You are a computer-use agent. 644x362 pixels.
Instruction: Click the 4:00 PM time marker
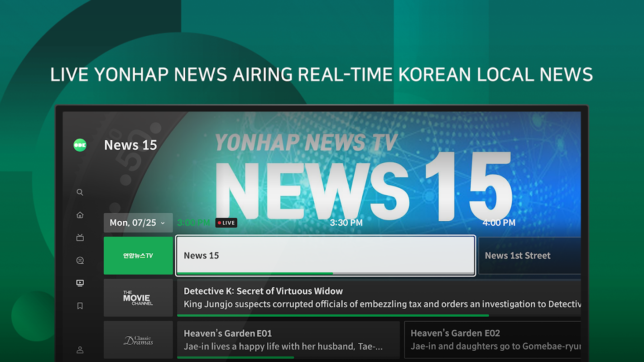pos(499,223)
